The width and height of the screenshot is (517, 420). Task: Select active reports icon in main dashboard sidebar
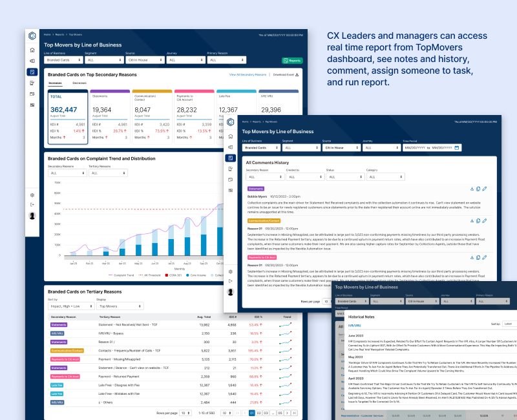(x=32, y=72)
